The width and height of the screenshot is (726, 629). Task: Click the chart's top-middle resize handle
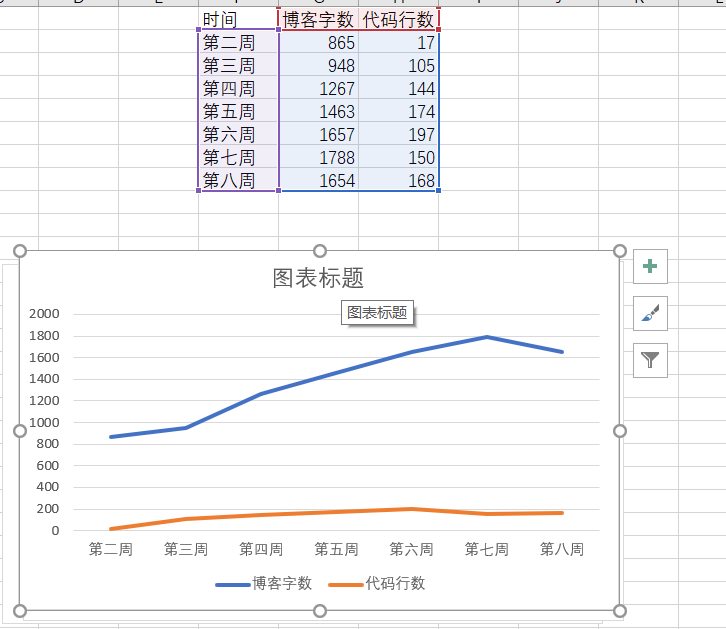pos(320,251)
